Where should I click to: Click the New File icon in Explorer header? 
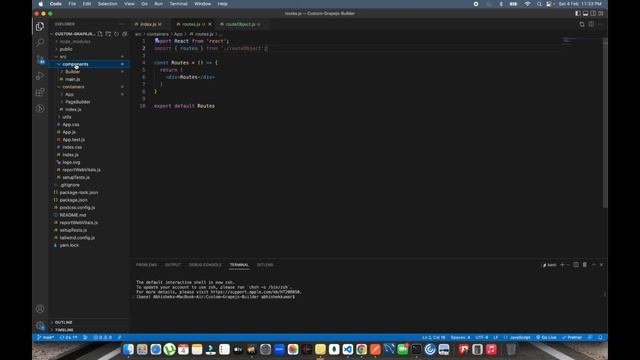pos(100,34)
